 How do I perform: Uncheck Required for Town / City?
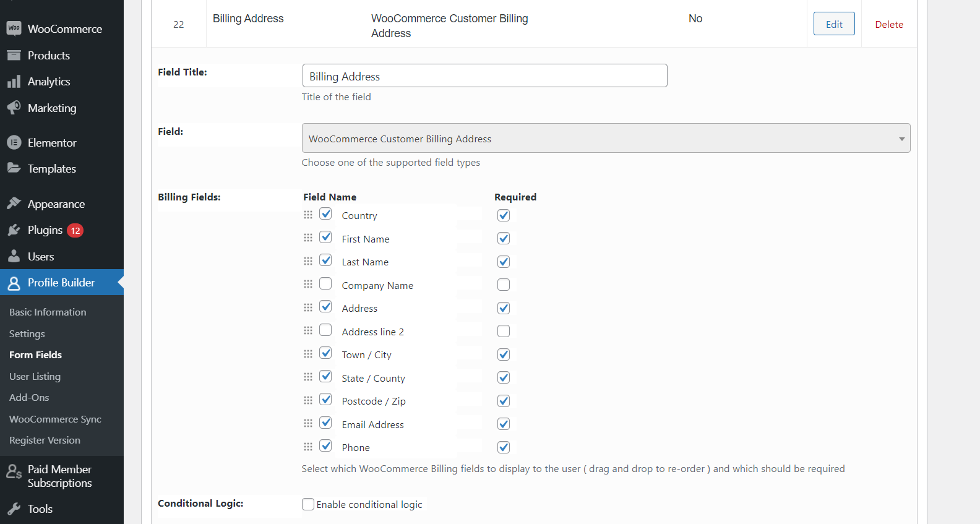pyautogui.click(x=504, y=354)
